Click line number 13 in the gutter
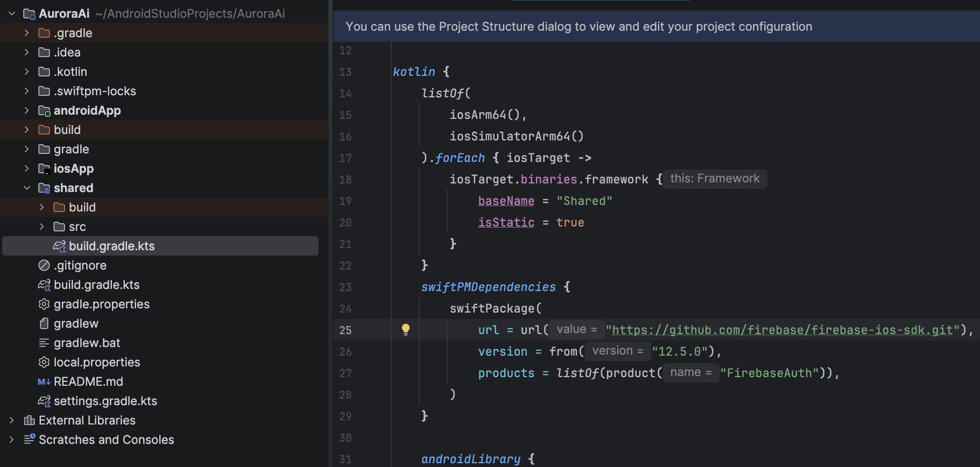980x467 pixels. click(346, 72)
